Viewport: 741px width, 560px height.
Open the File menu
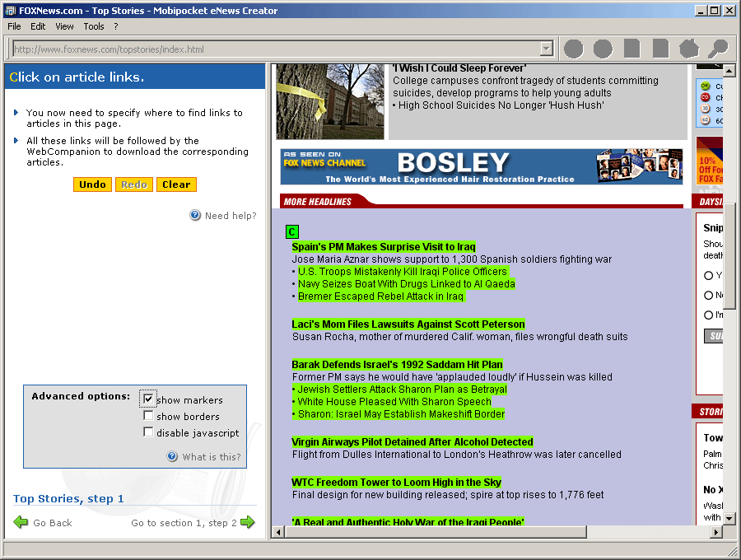pos(14,26)
